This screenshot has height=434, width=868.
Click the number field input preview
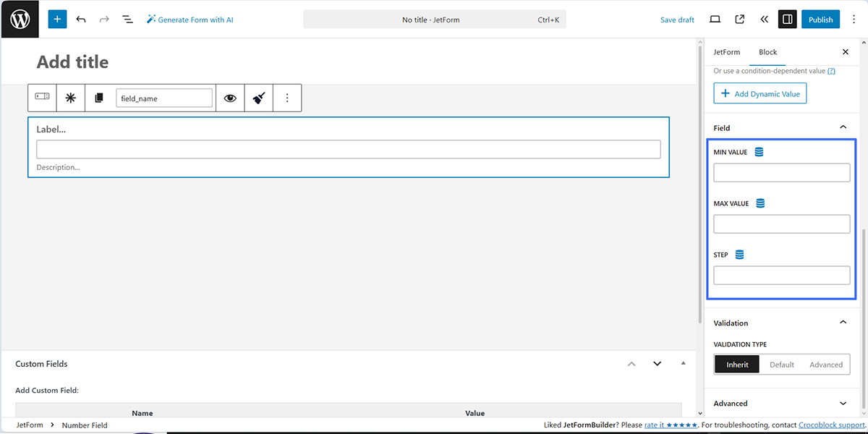[349, 149]
